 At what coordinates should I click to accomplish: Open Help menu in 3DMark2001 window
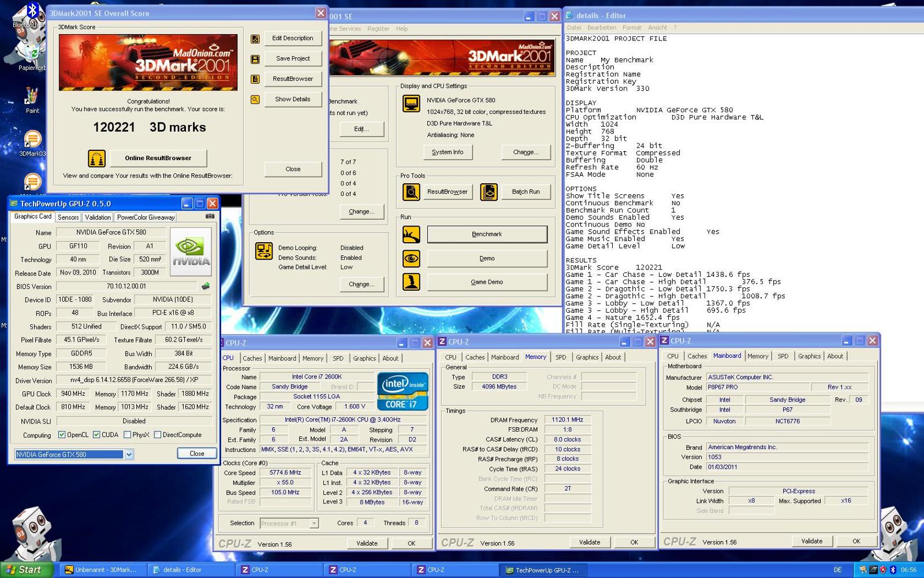pos(402,29)
